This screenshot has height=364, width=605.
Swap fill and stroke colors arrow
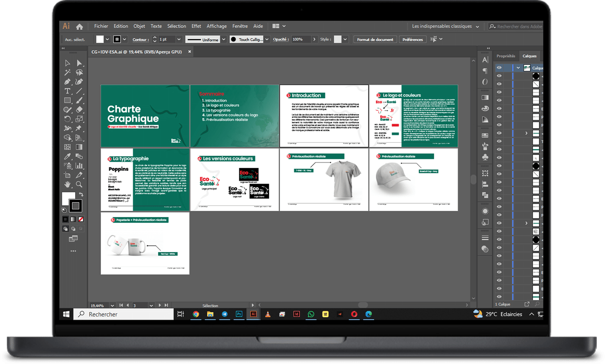click(81, 194)
